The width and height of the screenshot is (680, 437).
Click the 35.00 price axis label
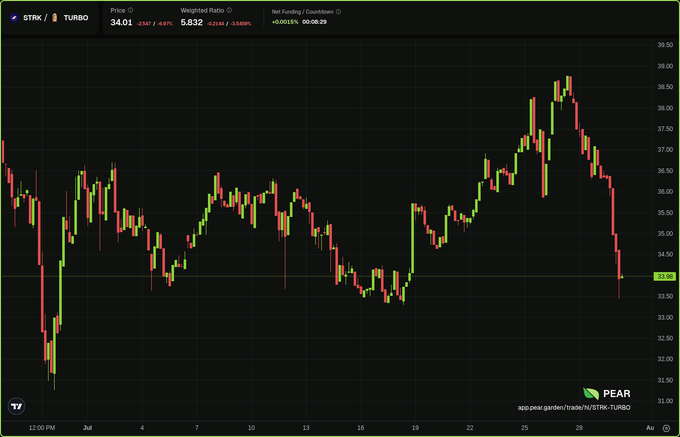pyautogui.click(x=664, y=234)
